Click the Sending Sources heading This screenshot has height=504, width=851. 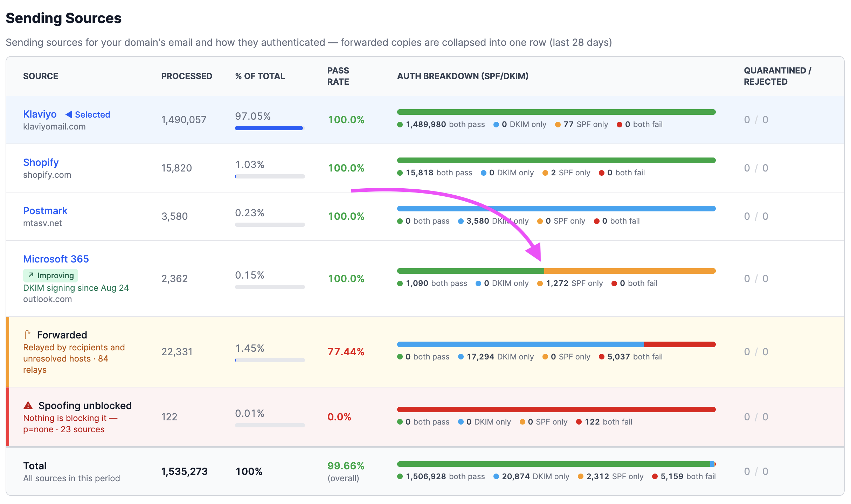click(64, 18)
